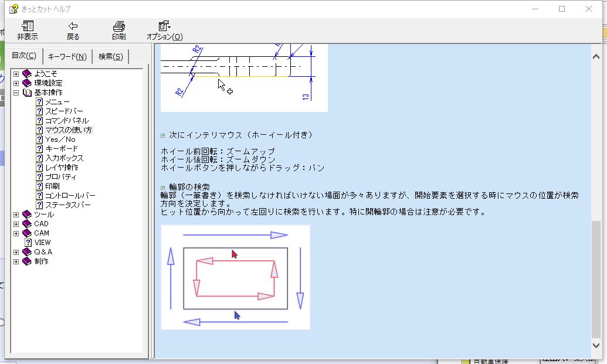The height and width of the screenshot is (364, 607).
Task: Minimize the きっとカット ヘルプ window
Action: click(x=535, y=9)
